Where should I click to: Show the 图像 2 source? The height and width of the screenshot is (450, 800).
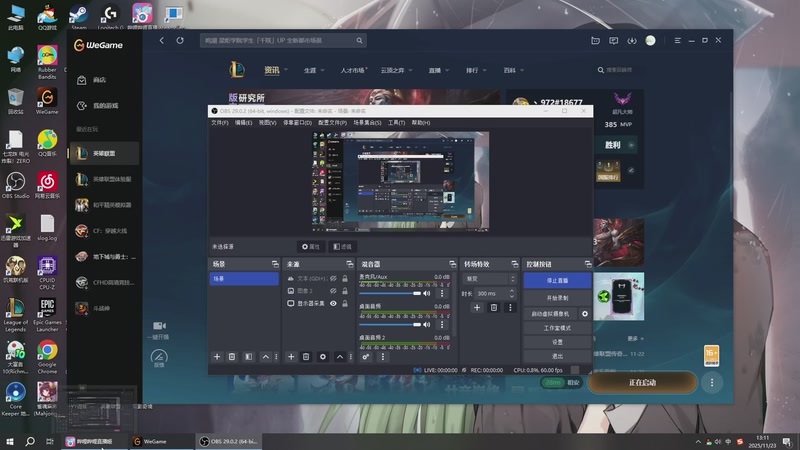point(333,291)
